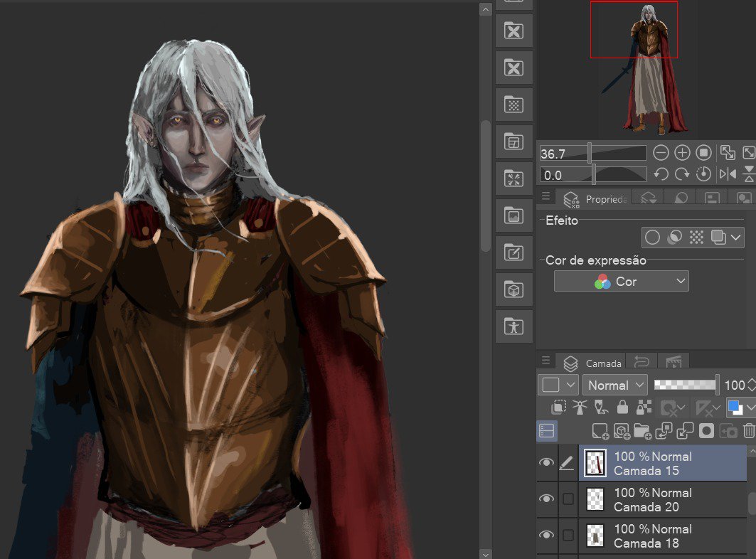The width and height of the screenshot is (756, 559).
Task: Delete the selected layer with trash icon
Action: tap(749, 431)
